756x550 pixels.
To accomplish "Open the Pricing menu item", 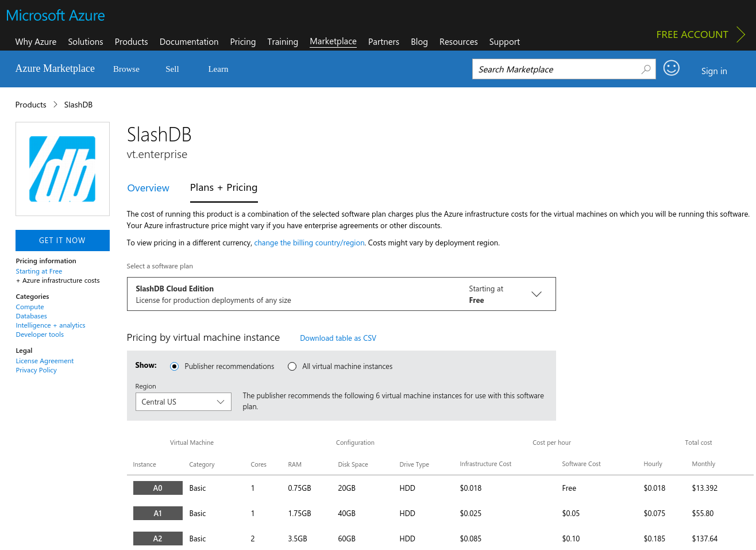I will click(x=242, y=42).
